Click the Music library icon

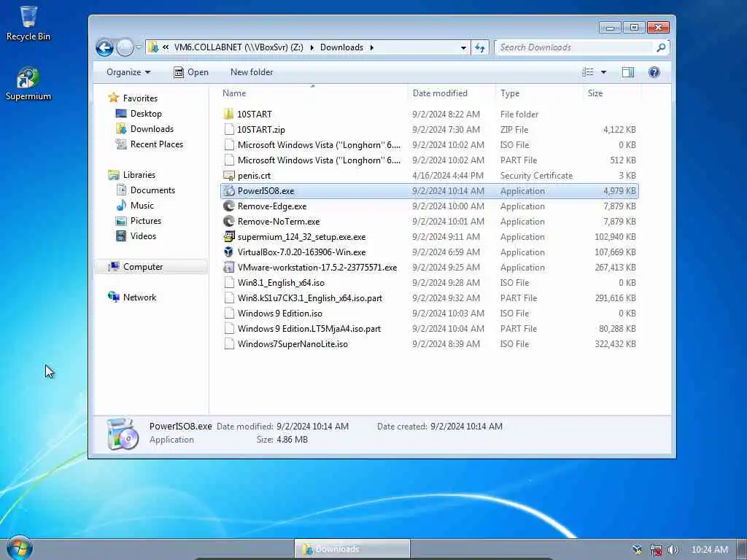(x=121, y=205)
